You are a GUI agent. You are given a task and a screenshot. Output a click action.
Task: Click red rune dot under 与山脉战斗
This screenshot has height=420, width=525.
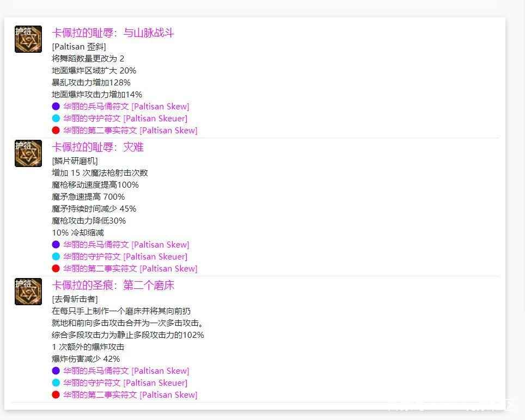pos(56,131)
